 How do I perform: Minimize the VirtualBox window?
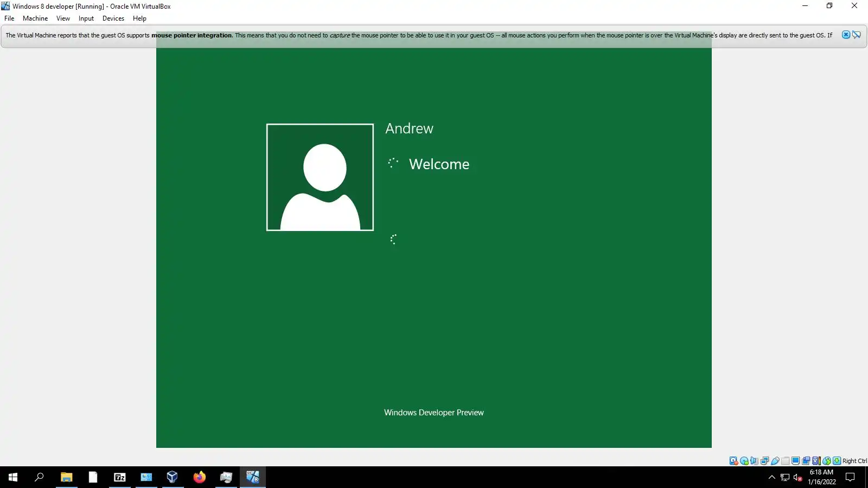coord(805,6)
